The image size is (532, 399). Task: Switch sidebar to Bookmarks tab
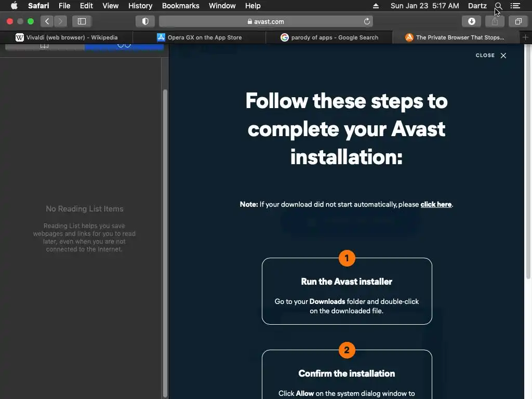tap(45, 47)
